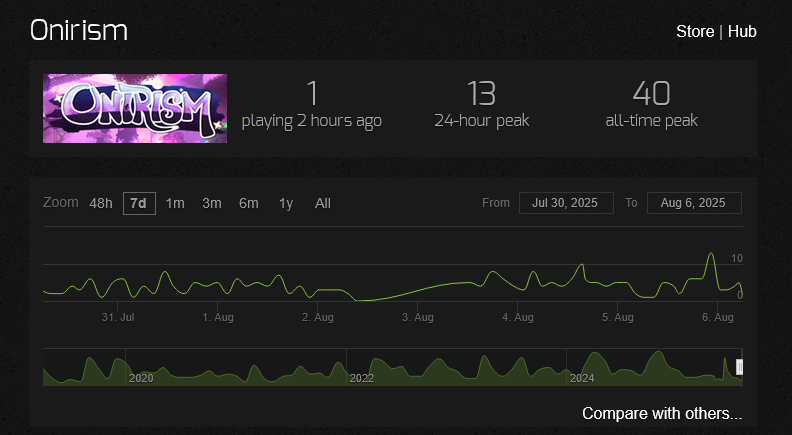The height and width of the screenshot is (435, 792).
Task: Click the 2022 marker in the navigator timeline
Action: (x=362, y=378)
